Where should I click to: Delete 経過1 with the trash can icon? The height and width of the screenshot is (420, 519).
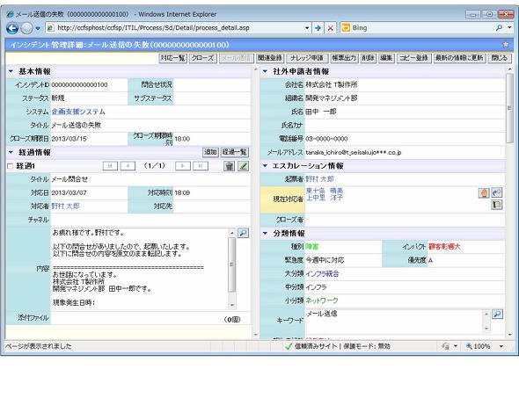coord(229,166)
